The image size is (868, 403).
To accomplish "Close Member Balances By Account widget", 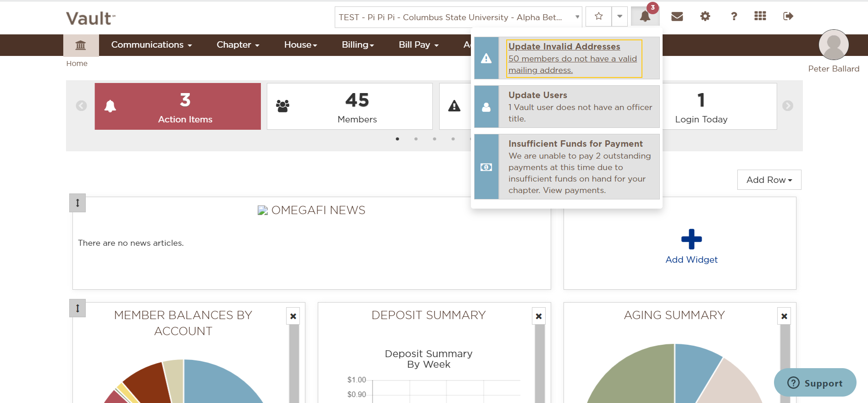I will (x=293, y=316).
